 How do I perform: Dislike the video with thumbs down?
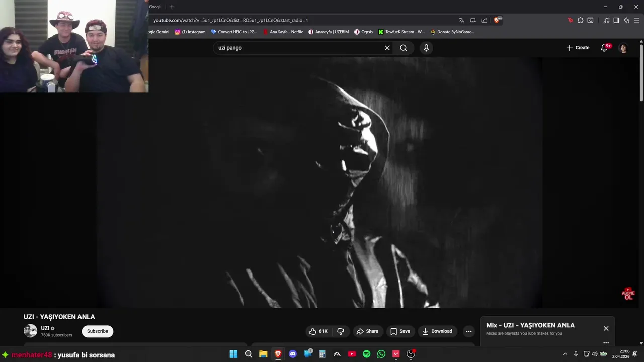coord(341,331)
